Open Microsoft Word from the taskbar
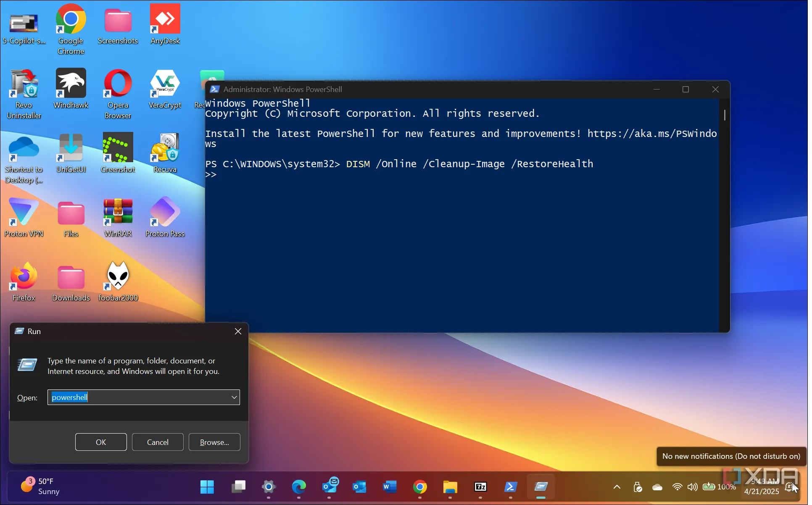 (x=390, y=487)
